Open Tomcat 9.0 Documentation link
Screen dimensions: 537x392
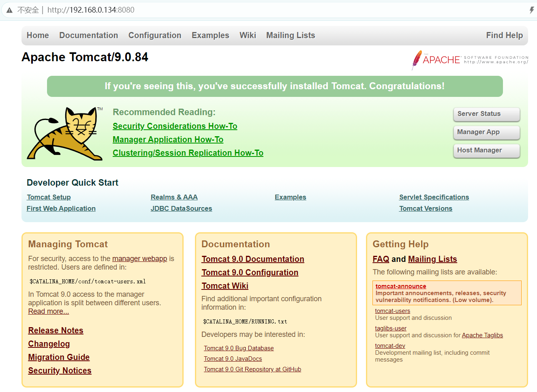[253, 259]
